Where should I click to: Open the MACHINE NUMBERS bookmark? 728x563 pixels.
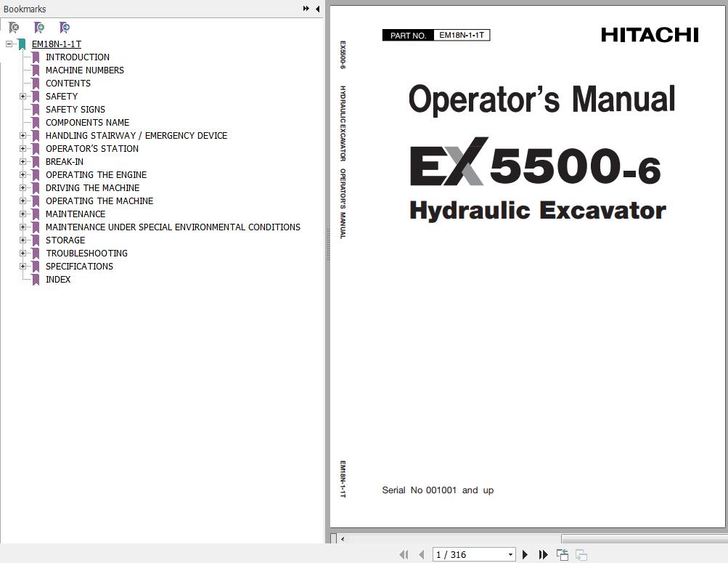[x=84, y=70]
